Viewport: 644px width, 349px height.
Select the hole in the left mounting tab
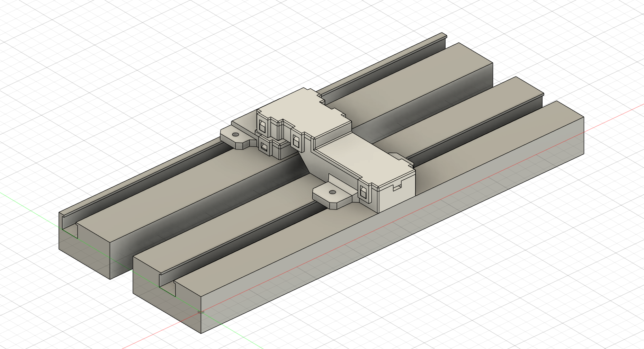(x=235, y=134)
